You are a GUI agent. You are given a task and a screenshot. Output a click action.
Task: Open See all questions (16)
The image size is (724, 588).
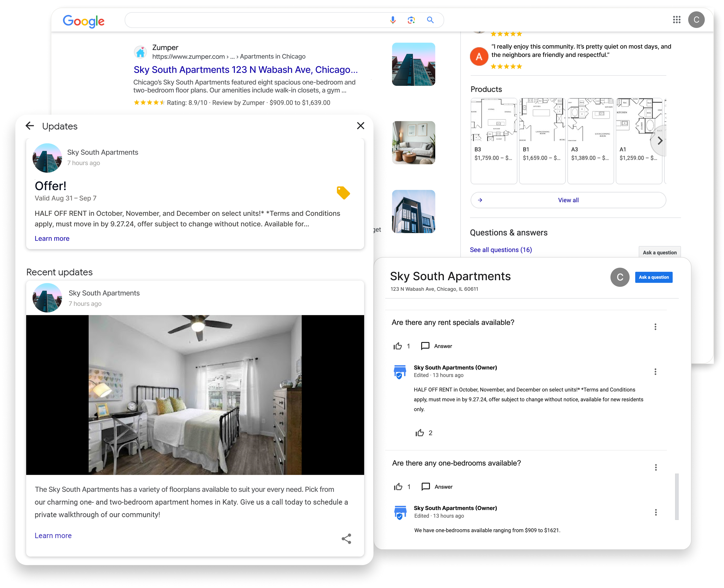coord(501,250)
